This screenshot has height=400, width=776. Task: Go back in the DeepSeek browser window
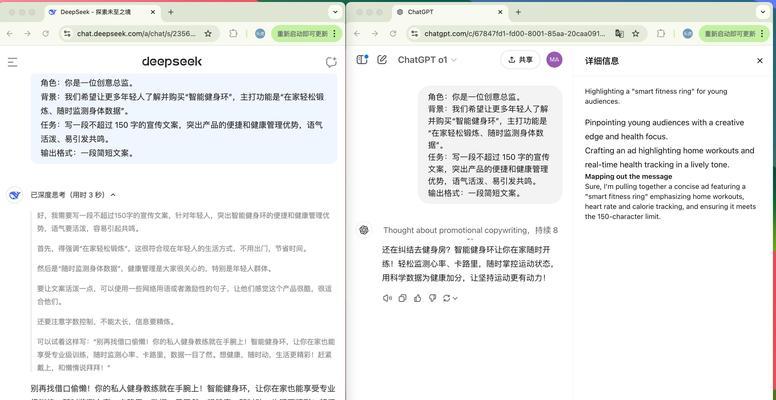pyautogui.click(x=10, y=34)
